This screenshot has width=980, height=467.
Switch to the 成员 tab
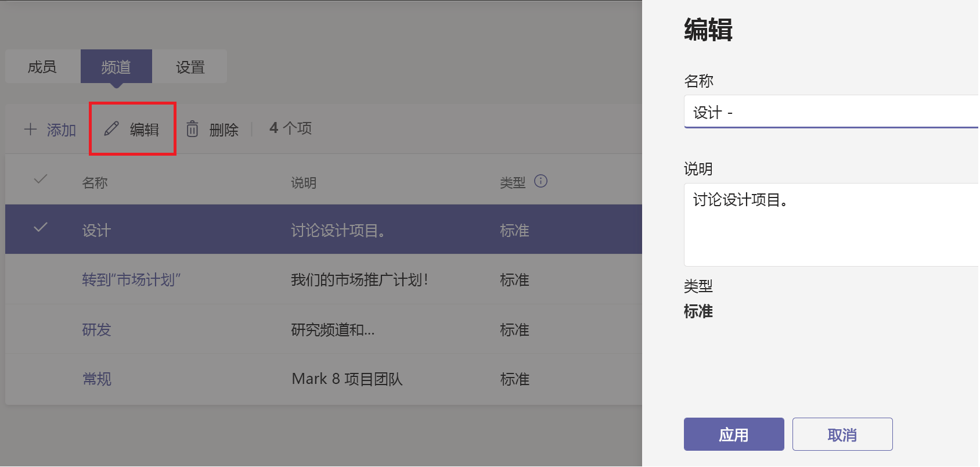coord(42,67)
